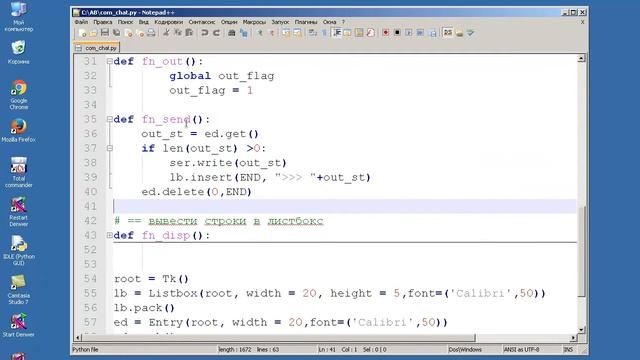
Task: Collapse the fn_send function fold at line 35
Action: [109, 120]
